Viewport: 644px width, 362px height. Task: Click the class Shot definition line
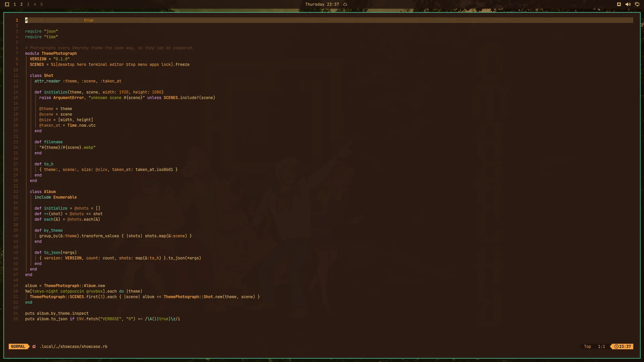click(42, 76)
